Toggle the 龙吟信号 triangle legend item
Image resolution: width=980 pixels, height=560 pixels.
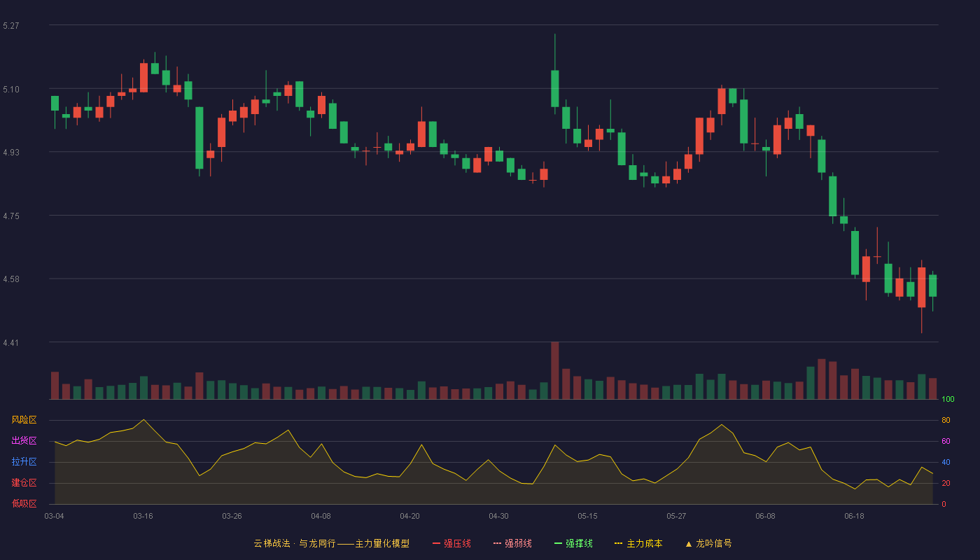click(x=708, y=543)
